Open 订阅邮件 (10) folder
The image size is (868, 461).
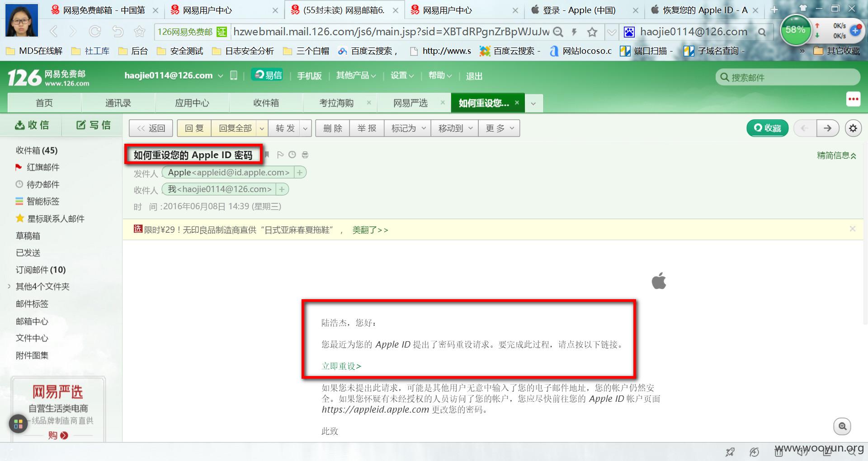(x=41, y=270)
